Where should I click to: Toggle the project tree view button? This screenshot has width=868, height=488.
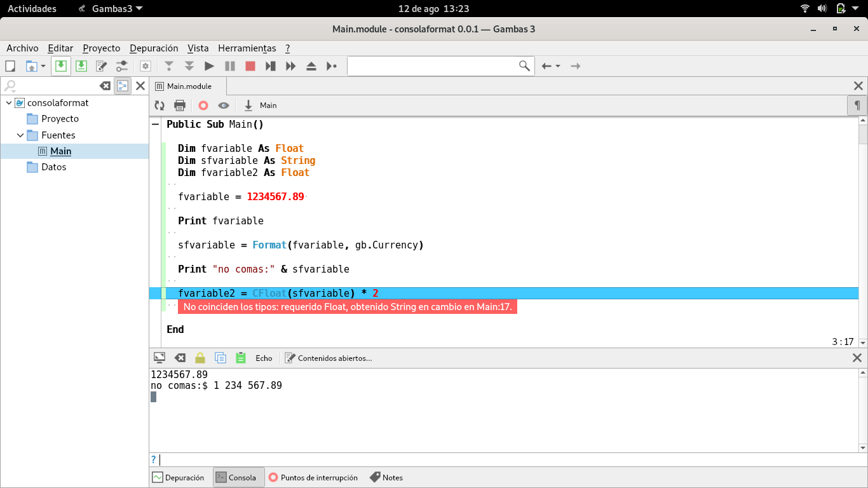[123, 86]
